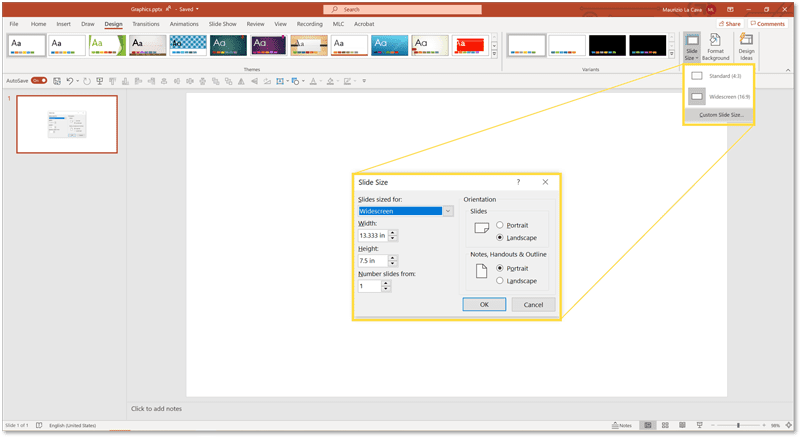800x437 pixels.
Task: Start Slide Show from status bar
Action: 699,425
